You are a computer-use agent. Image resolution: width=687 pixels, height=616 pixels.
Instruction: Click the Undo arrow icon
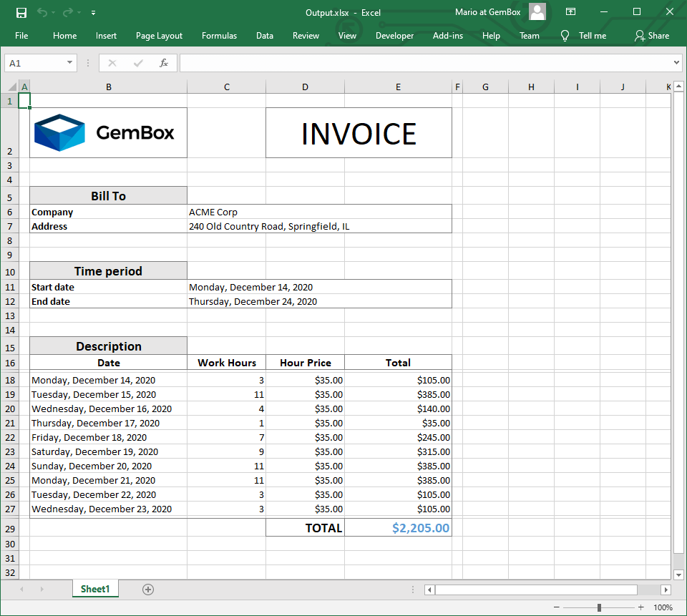[42, 12]
